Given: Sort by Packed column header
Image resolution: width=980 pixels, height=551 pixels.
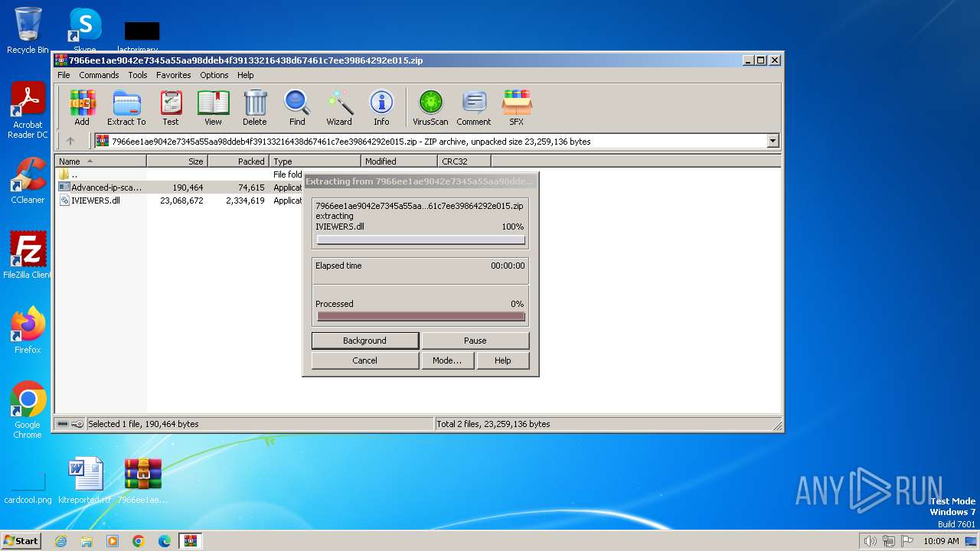Looking at the screenshot, I should 238,161.
